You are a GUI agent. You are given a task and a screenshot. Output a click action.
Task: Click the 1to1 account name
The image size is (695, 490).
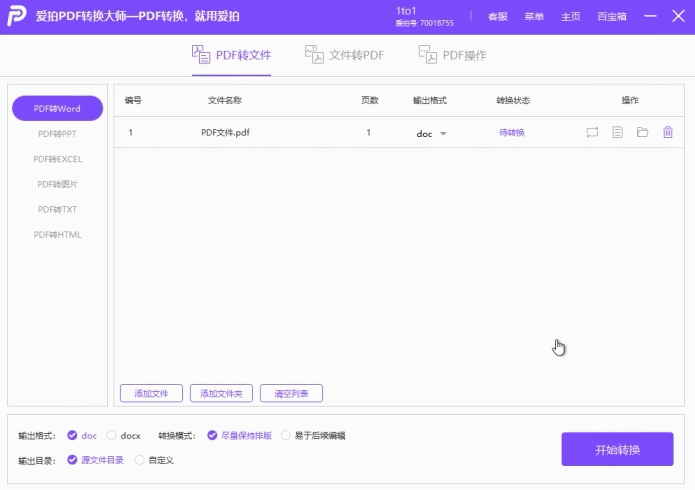click(x=406, y=11)
